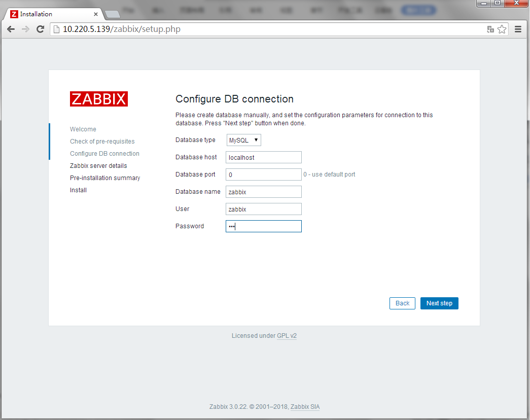Viewport: 530px width, 420px height.
Task: Click the address bar URL
Action: 122,29
